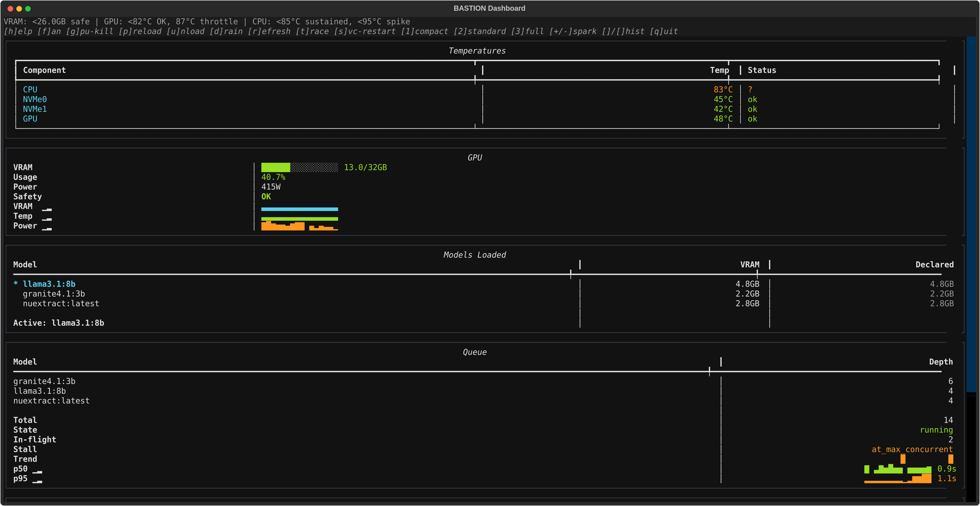980x506 pixels.
Task: Click the [q]uit shortcut label
Action: (x=664, y=31)
